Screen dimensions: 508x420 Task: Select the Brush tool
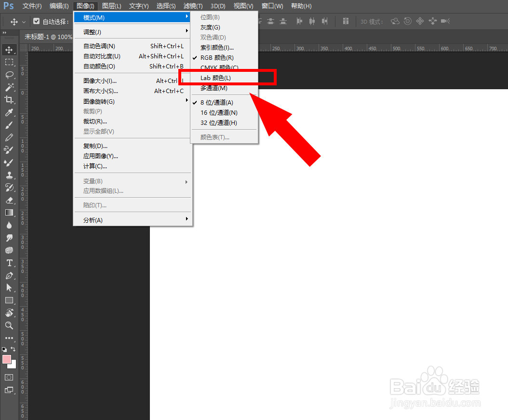[9, 125]
